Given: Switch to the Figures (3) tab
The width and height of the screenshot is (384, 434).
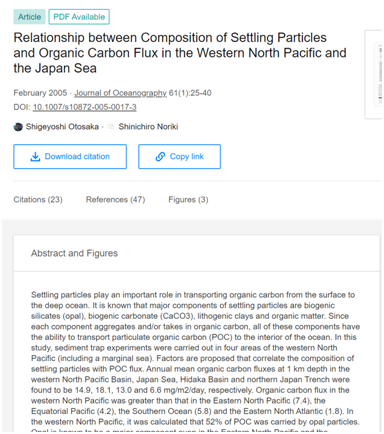Looking at the screenshot, I should (188, 200).
